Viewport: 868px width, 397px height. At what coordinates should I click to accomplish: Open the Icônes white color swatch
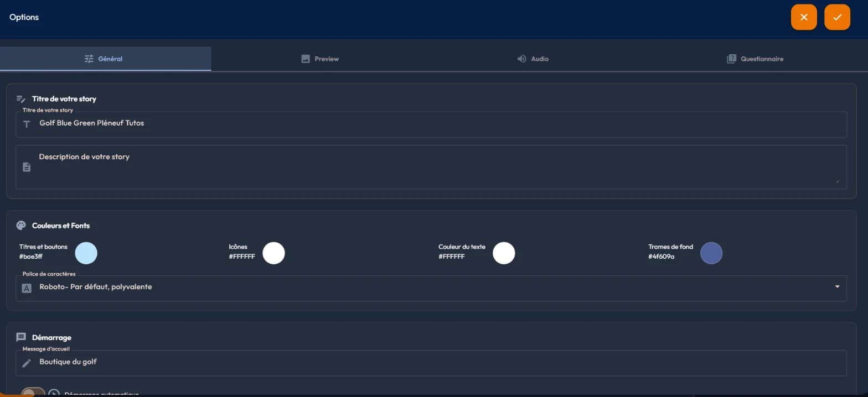coord(273,253)
